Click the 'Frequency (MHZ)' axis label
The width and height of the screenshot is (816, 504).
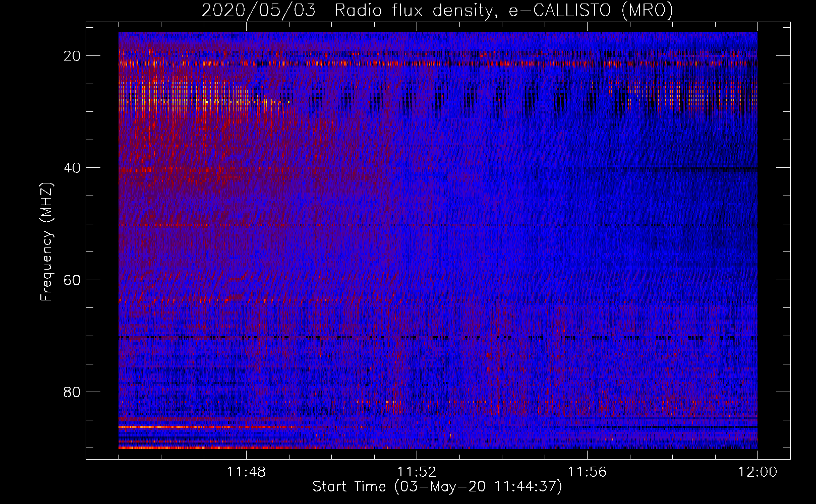46,242
